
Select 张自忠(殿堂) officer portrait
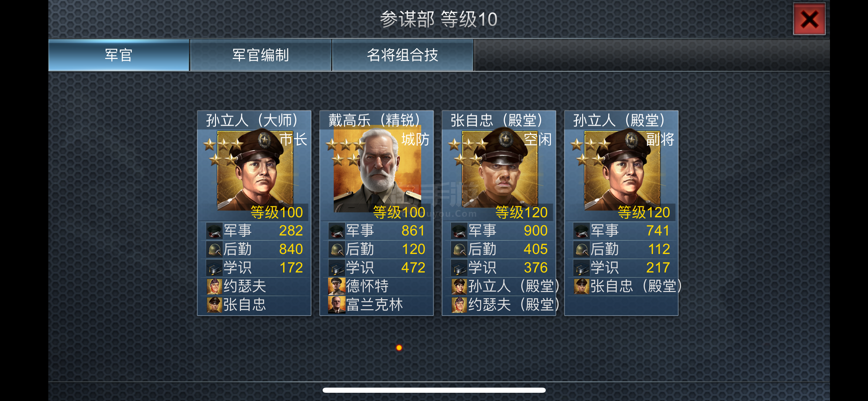500,169
